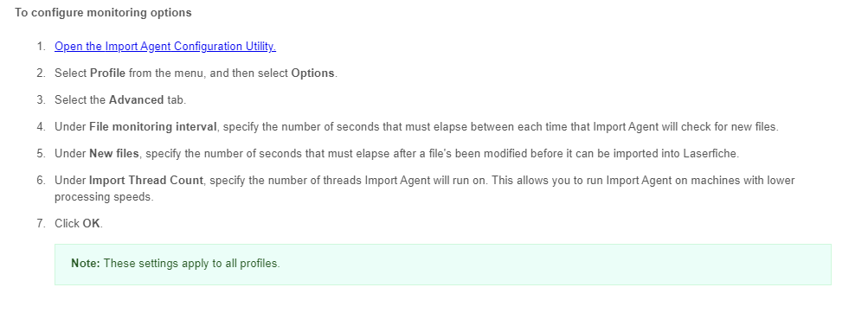This screenshot has width=868, height=332.
Task: Click the bold 'Advanced' tab text in step 3
Action: 136,100
